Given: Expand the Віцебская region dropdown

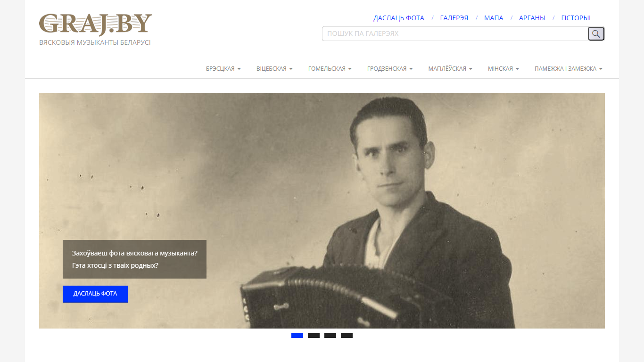Looking at the screenshot, I should 274,69.
